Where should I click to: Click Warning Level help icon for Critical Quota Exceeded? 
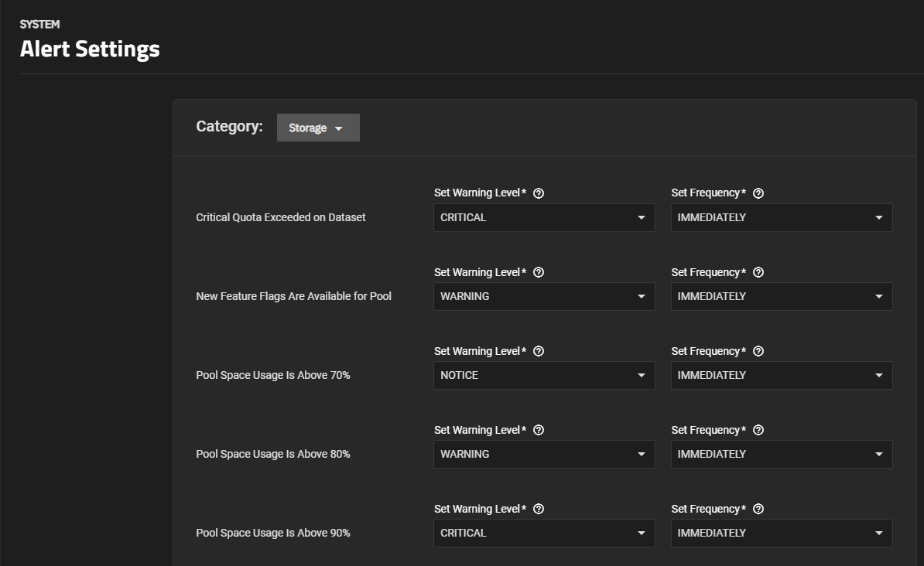pos(539,193)
